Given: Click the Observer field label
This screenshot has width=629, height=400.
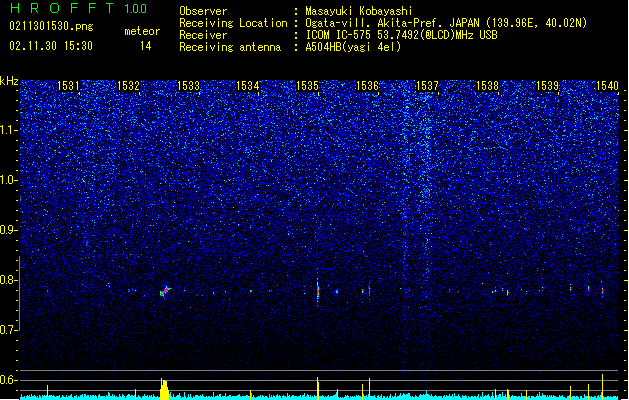Looking at the screenshot, I should pos(203,11).
